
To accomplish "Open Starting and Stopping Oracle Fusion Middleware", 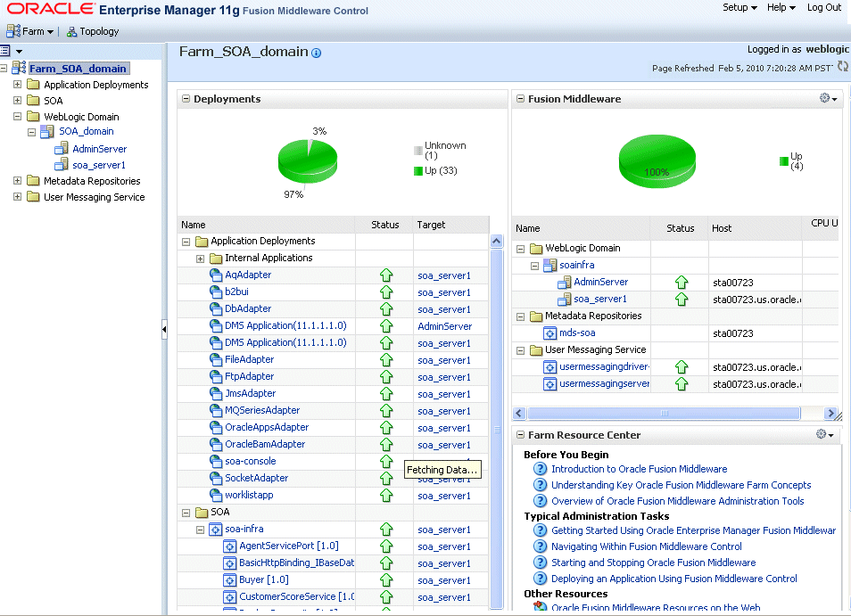I will (654, 563).
